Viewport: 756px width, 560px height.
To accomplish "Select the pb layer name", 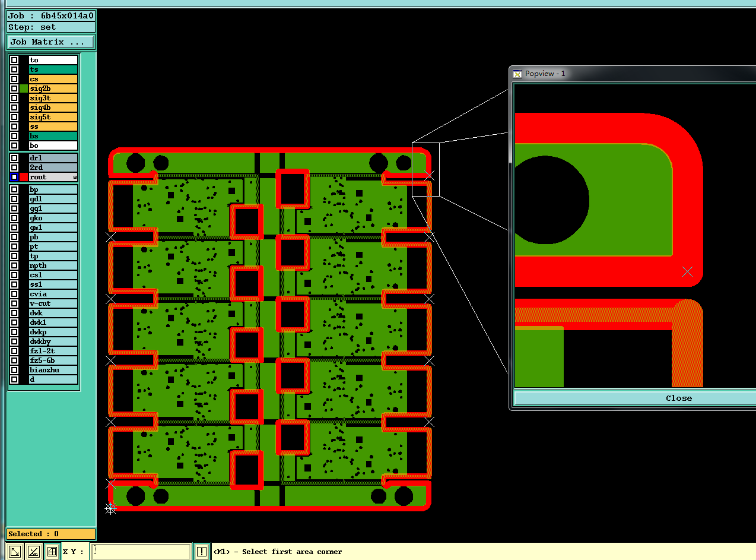I will pos(53,237).
